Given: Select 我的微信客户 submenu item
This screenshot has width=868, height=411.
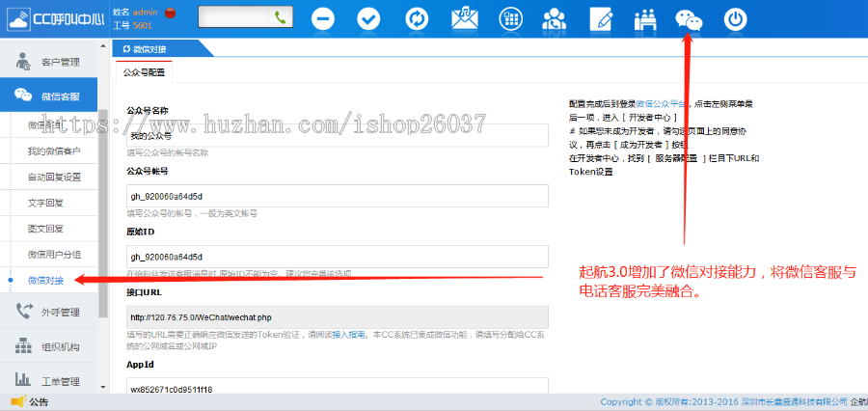Looking at the screenshot, I should pos(54,151).
